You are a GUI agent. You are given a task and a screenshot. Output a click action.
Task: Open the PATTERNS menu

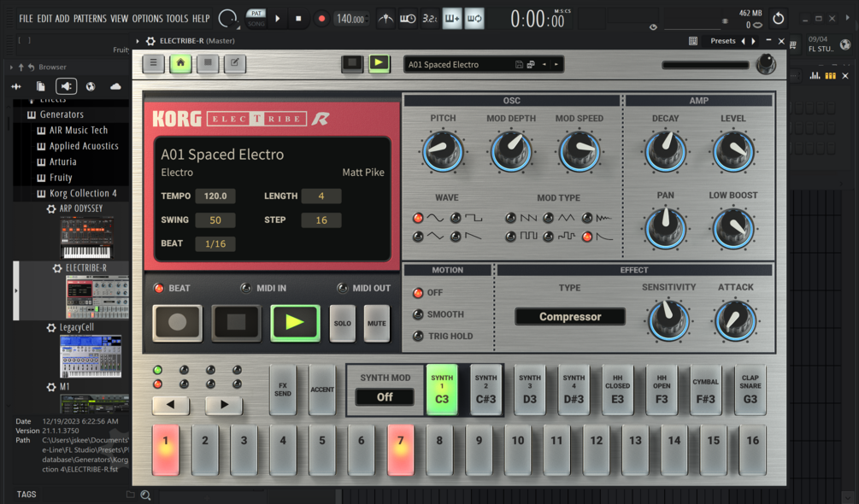tap(90, 19)
